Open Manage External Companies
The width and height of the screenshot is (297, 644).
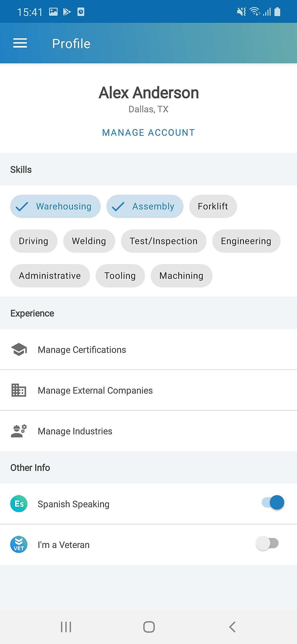click(x=148, y=390)
